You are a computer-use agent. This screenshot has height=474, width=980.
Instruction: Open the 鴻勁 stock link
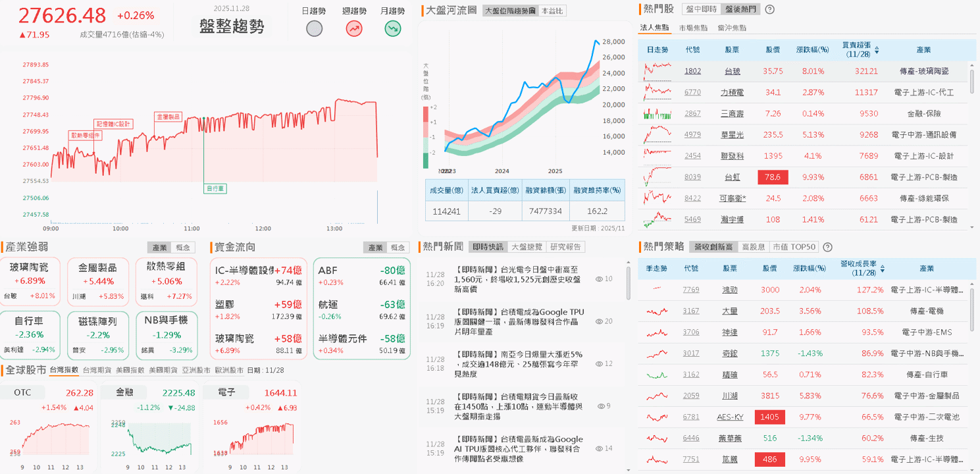point(730,290)
